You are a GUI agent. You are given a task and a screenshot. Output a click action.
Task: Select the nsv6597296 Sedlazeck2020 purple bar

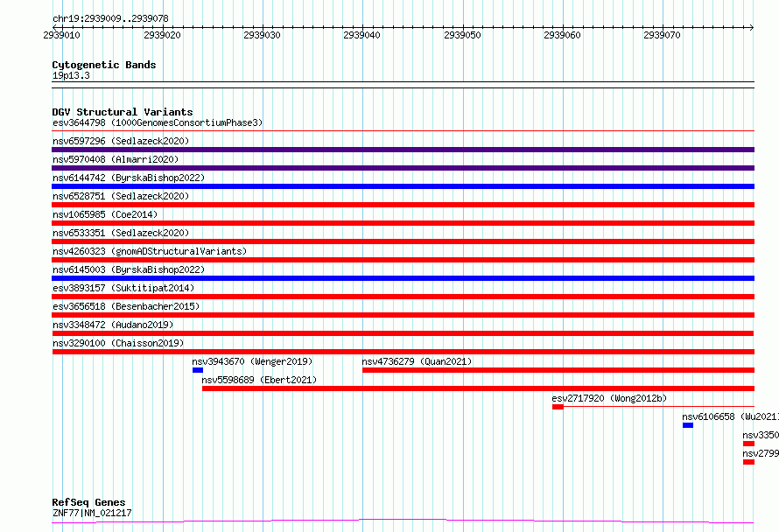pyautogui.click(x=403, y=150)
